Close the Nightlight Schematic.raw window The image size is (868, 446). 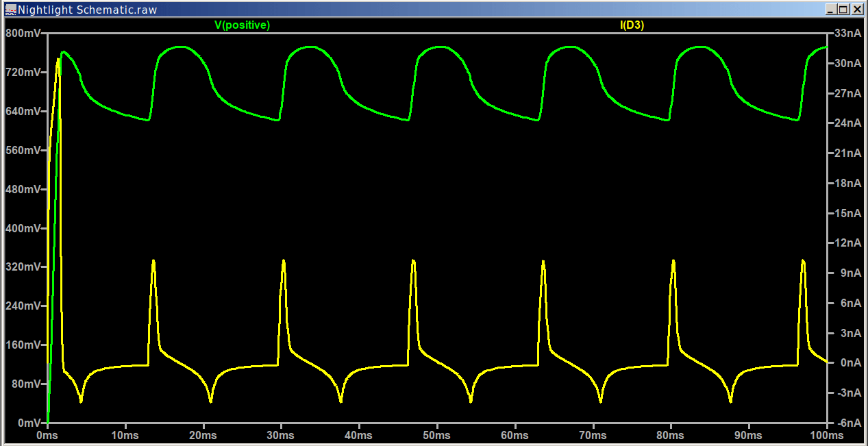857,10
